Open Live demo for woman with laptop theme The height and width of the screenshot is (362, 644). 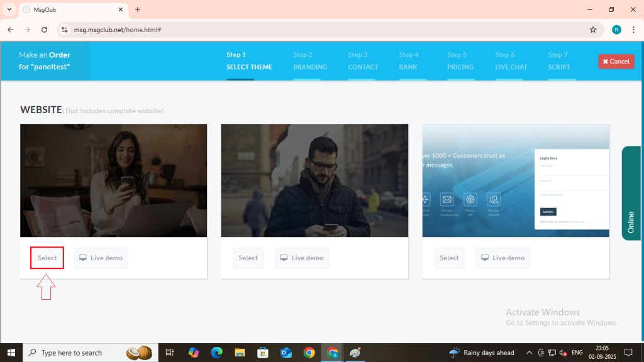click(x=101, y=258)
